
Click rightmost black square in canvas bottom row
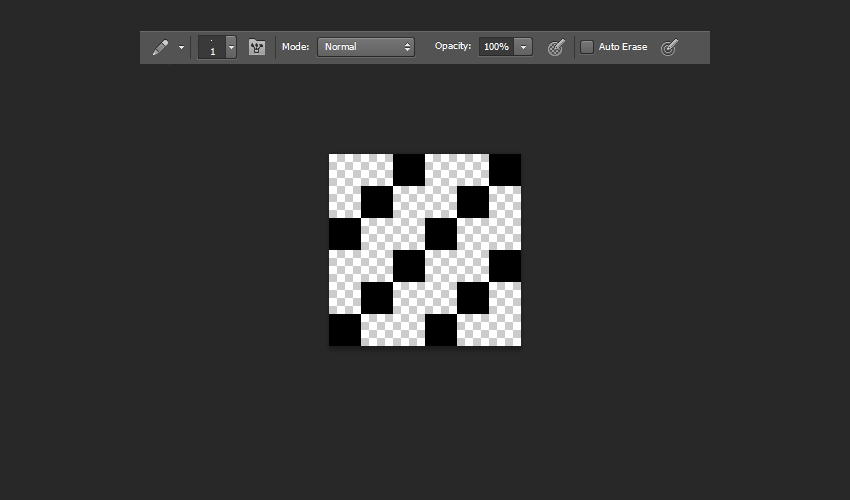point(441,330)
